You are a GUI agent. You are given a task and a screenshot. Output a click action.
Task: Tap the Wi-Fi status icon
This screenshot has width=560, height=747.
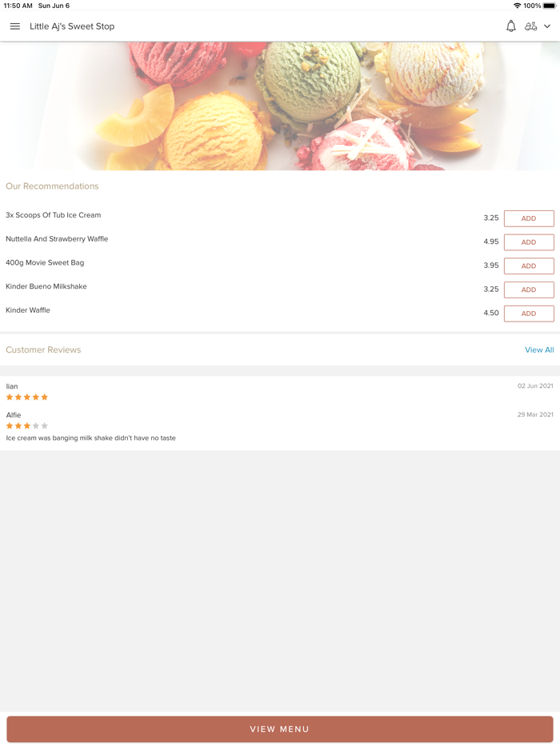517,6
